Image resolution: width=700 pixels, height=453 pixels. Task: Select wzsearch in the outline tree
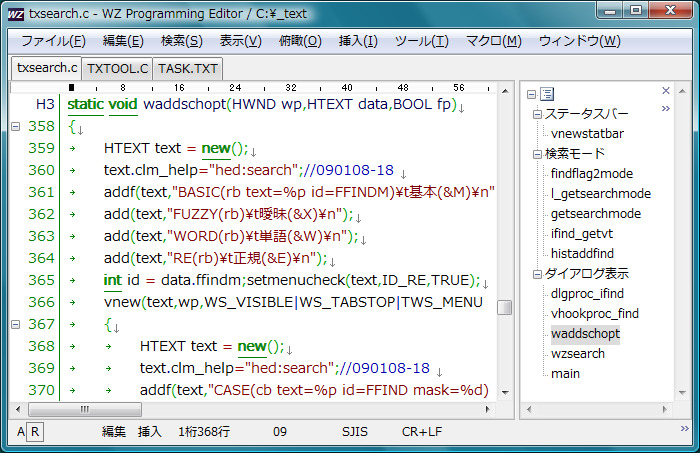(577, 354)
